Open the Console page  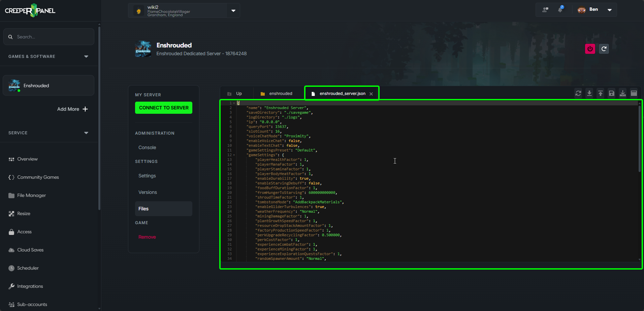[x=147, y=147]
